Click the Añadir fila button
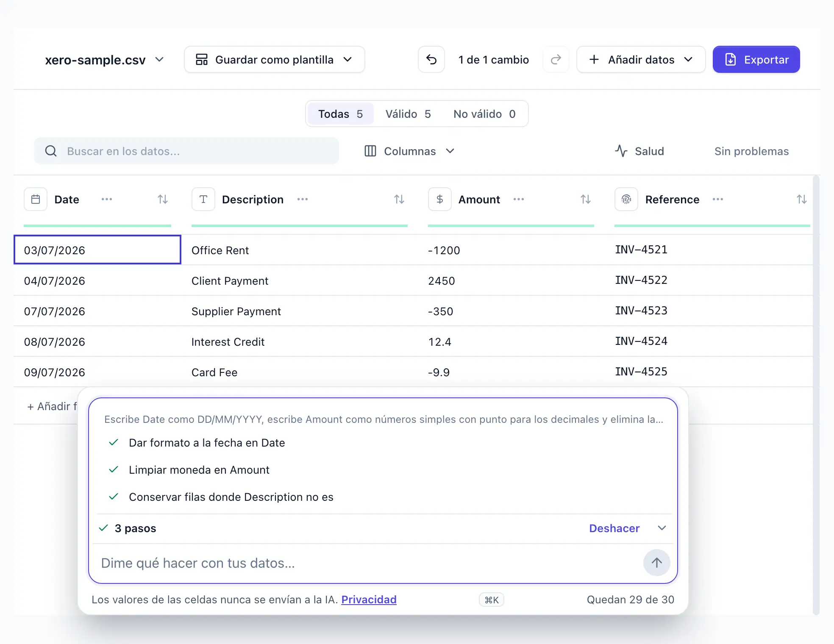This screenshot has width=834, height=644. click(52, 406)
